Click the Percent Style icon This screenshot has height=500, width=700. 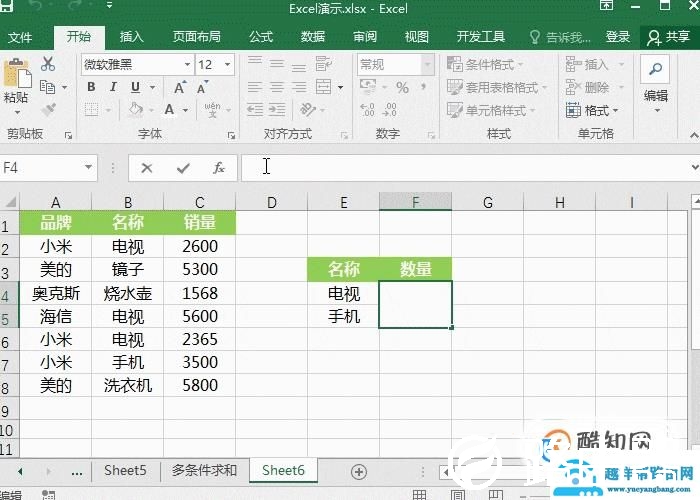402,87
